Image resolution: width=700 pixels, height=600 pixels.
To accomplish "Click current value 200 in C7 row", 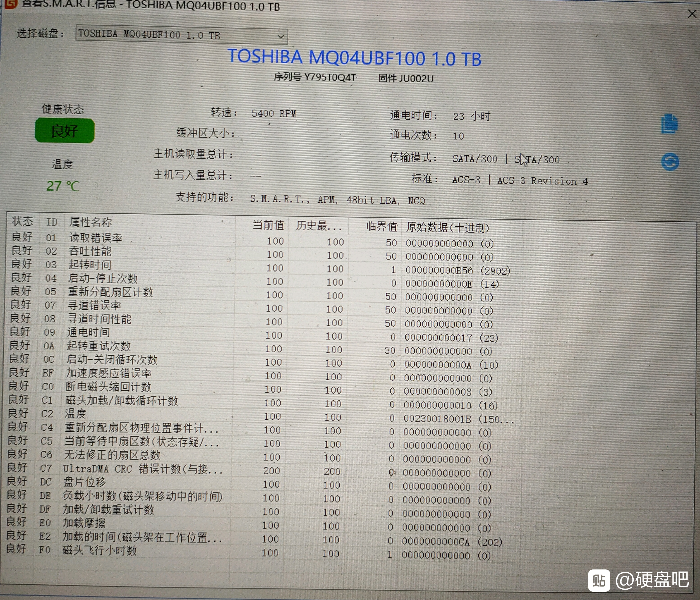I will (272, 470).
